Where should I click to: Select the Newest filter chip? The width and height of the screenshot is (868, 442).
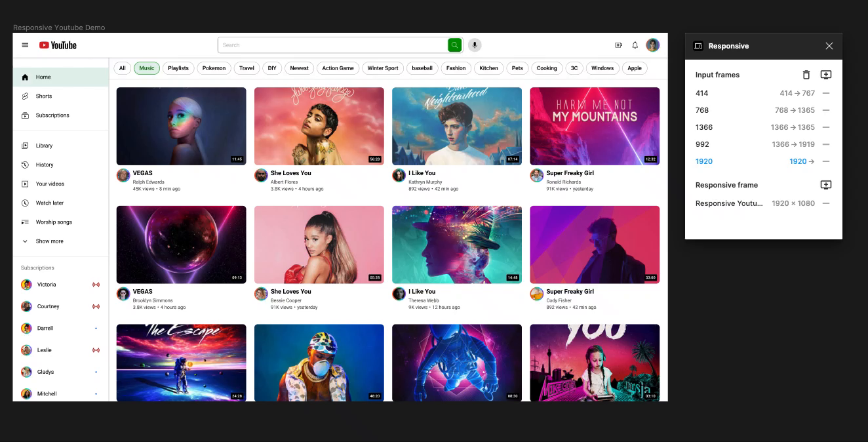300,68
